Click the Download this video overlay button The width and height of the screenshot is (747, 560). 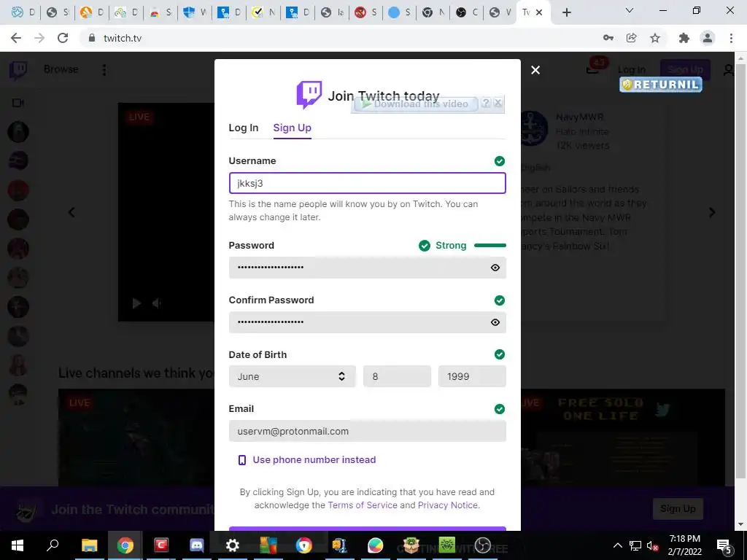tap(415, 104)
